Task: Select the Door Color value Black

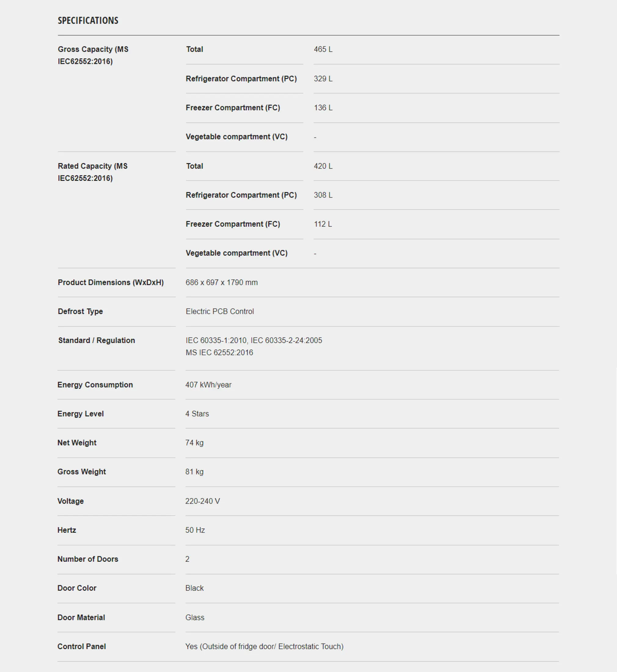Action: click(194, 589)
